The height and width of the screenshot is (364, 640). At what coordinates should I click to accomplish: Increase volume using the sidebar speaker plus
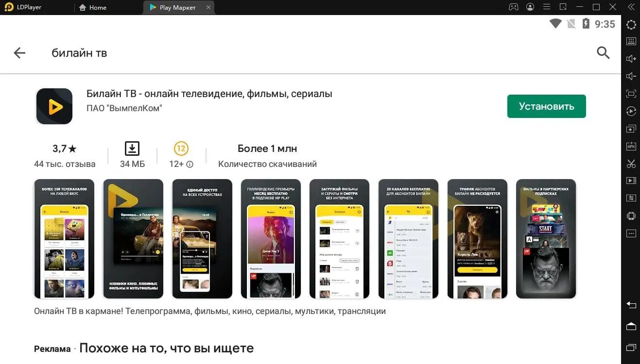click(631, 59)
